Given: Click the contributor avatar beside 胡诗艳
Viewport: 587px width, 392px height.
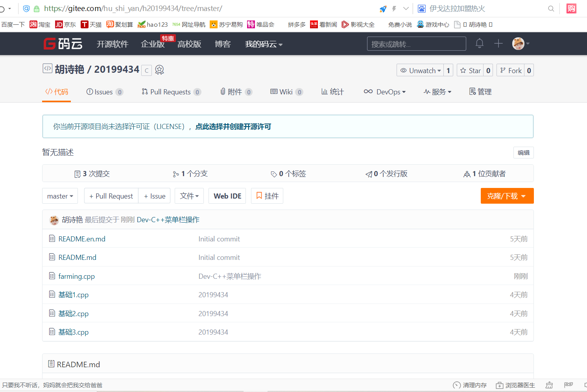Looking at the screenshot, I should tap(54, 220).
